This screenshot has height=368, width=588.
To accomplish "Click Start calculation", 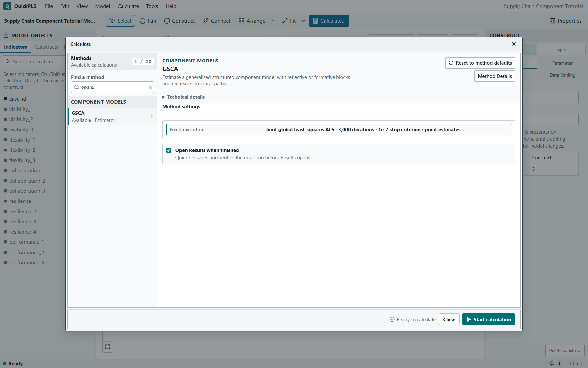I will (489, 320).
